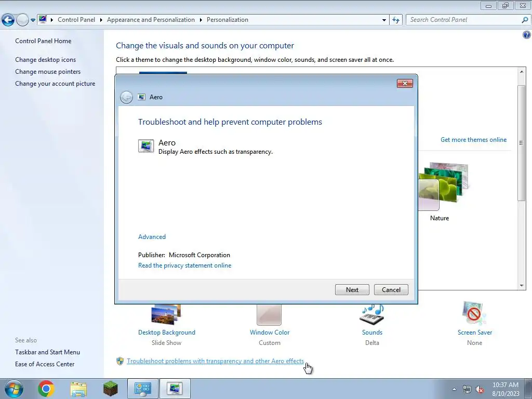Click themes list scrollbar up arrow
The width and height of the screenshot is (532, 399).
[522, 72]
